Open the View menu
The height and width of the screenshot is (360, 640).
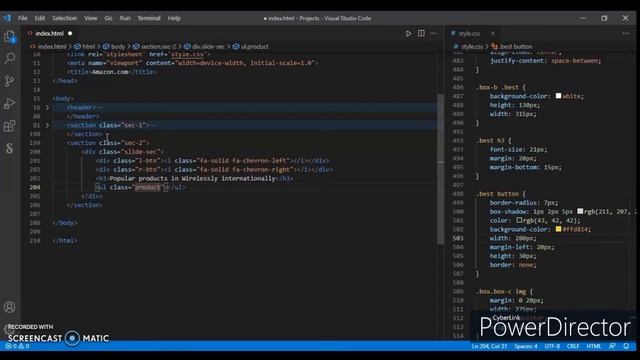91,18
